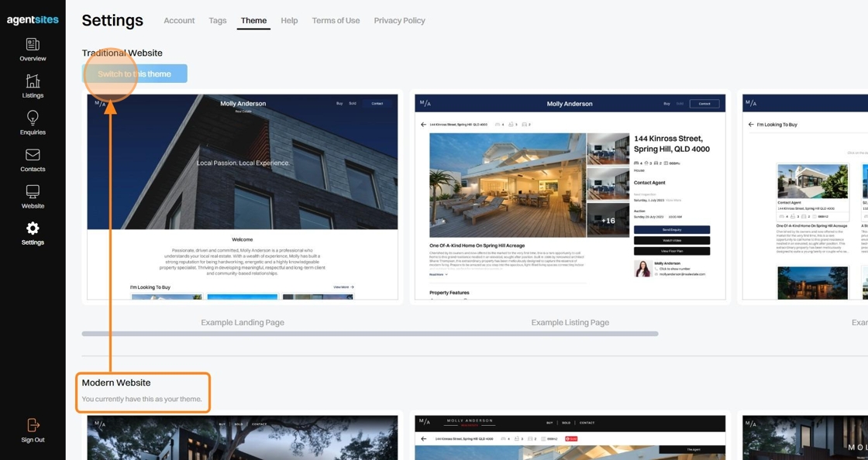Click the Traditional theme horizontal scrollbar
Image resolution: width=868 pixels, height=460 pixels.
point(370,334)
